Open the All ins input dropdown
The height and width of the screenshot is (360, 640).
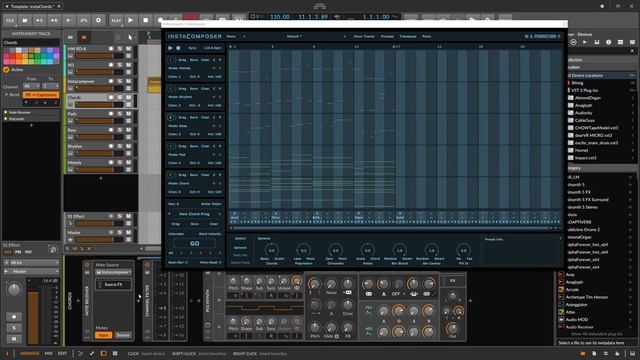point(31,263)
